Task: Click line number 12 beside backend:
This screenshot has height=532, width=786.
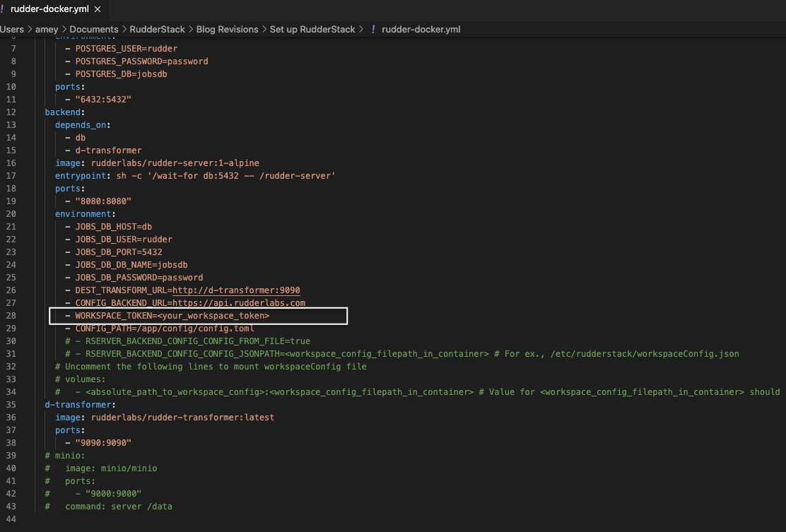Action: click(x=11, y=112)
